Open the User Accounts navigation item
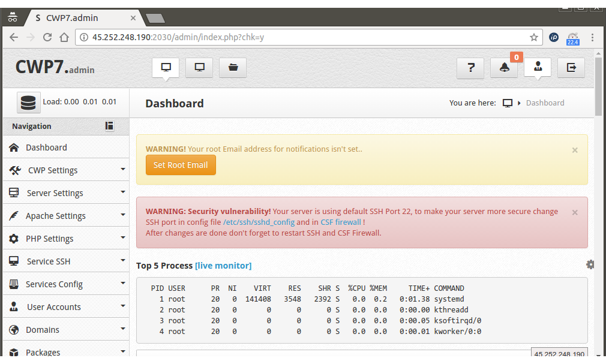This screenshot has width=606, height=364. (66, 307)
